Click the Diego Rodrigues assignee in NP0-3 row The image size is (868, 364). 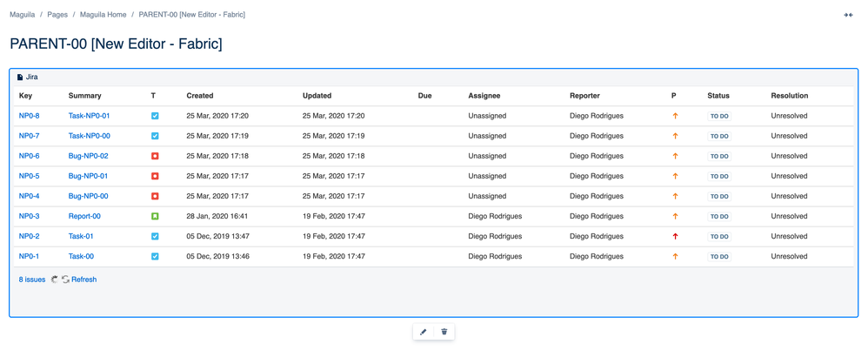[x=495, y=216]
